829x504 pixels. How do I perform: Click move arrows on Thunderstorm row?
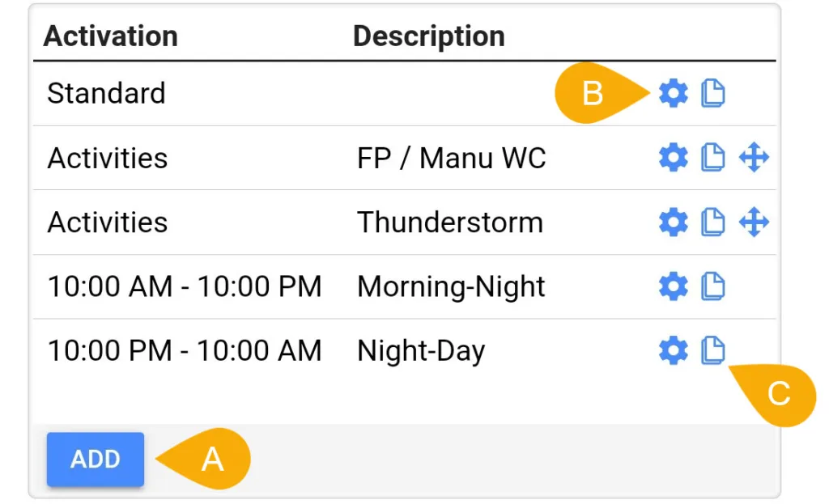754,222
